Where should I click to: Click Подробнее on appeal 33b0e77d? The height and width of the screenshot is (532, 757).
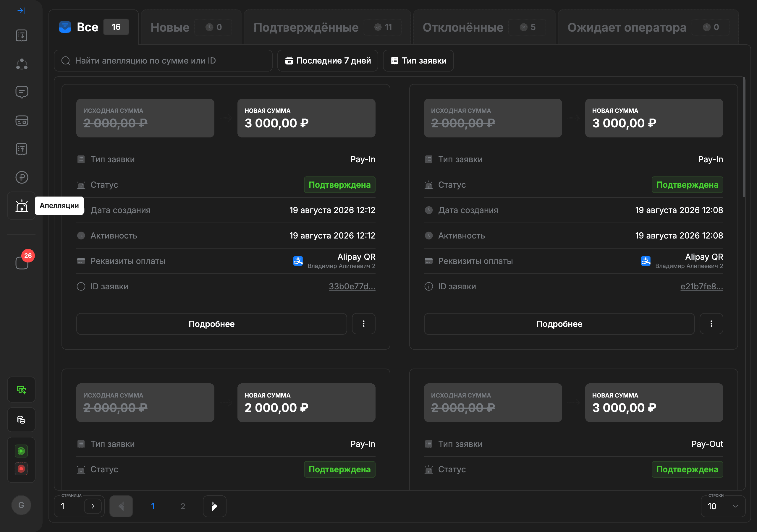212,324
